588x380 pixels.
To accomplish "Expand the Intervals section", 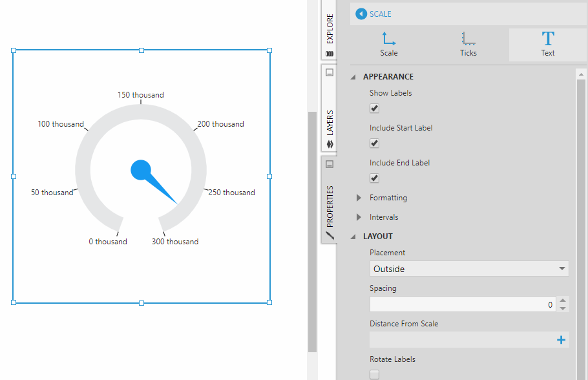I will coord(359,217).
